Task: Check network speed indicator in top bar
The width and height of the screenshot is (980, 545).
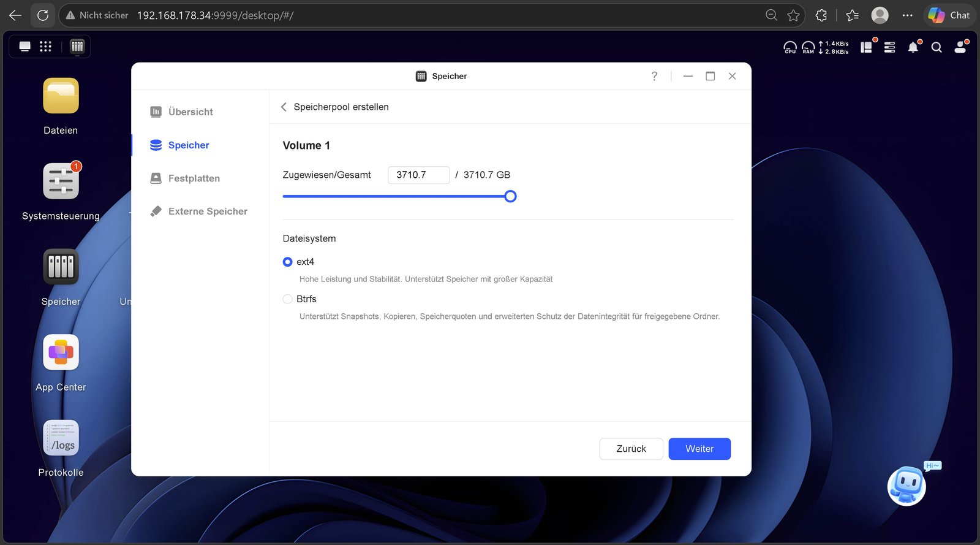Action: point(834,47)
